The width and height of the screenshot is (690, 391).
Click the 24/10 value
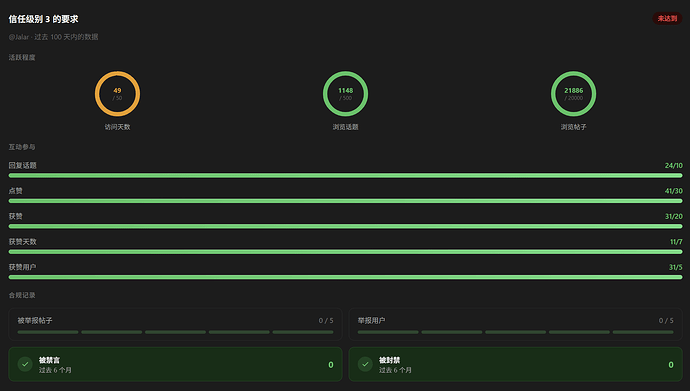[673, 165]
